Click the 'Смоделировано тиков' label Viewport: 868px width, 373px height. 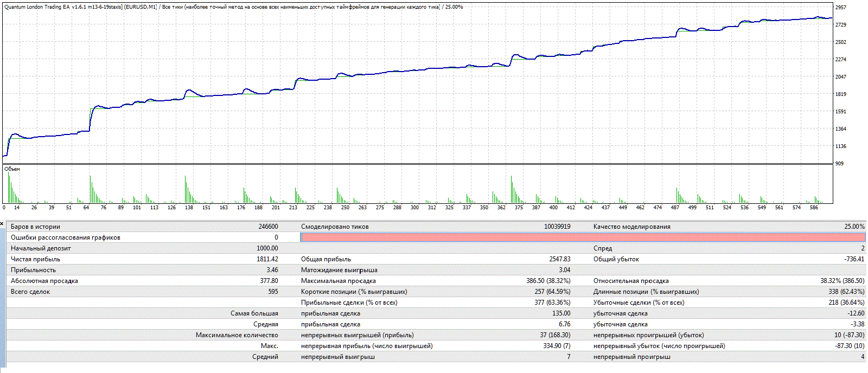point(335,227)
